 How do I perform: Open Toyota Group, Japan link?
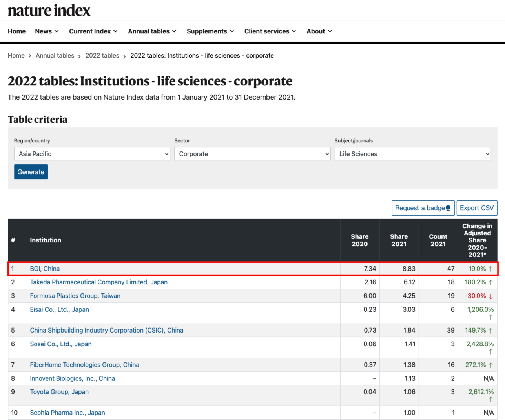[x=59, y=392]
